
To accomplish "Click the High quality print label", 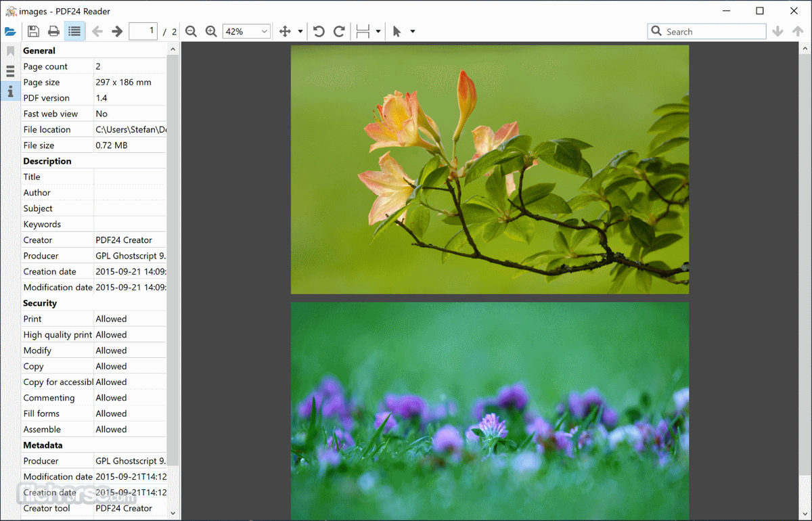I will (x=58, y=335).
